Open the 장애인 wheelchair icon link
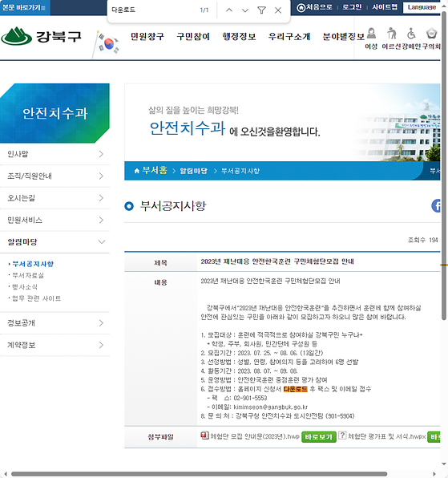The height and width of the screenshot is (478, 448). point(411,38)
